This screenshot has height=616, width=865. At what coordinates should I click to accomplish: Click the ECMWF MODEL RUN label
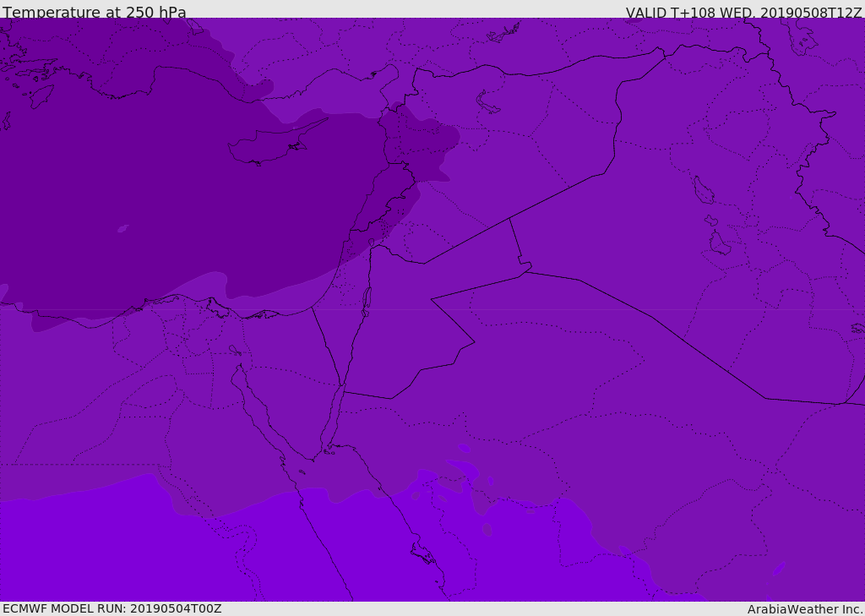click(x=112, y=608)
